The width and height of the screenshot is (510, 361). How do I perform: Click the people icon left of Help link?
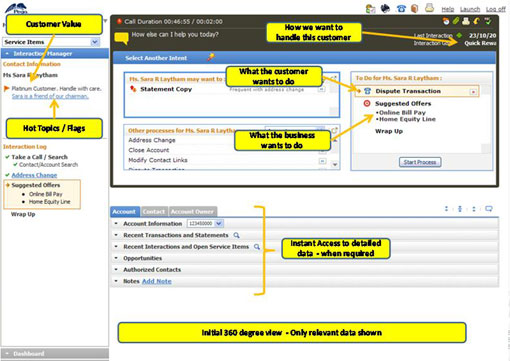pyautogui.click(x=370, y=9)
